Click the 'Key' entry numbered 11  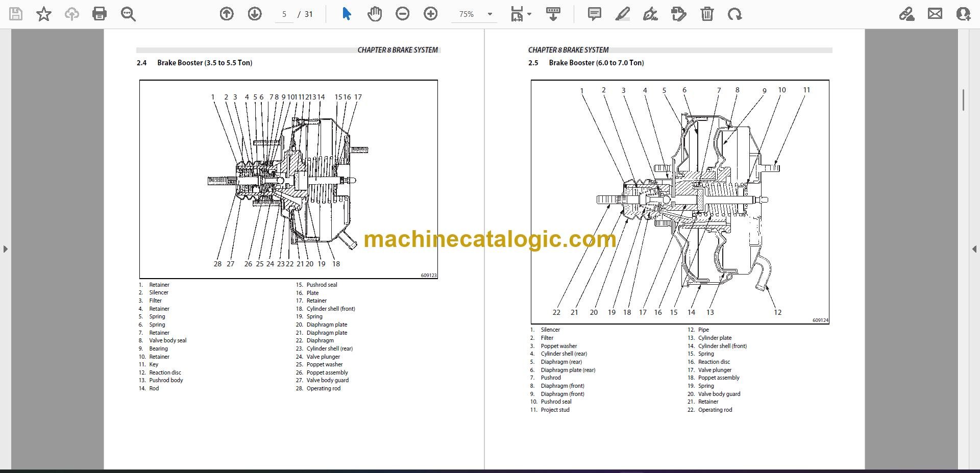[x=154, y=364]
